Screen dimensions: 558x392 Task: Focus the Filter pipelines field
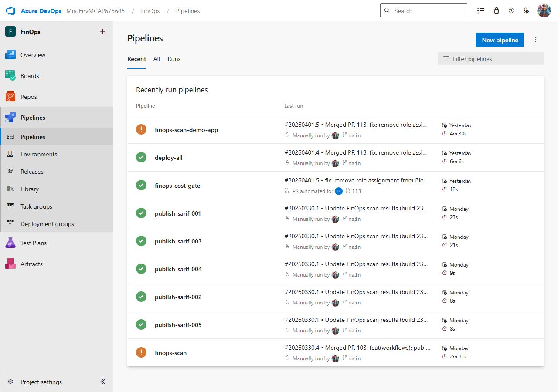pyautogui.click(x=491, y=59)
